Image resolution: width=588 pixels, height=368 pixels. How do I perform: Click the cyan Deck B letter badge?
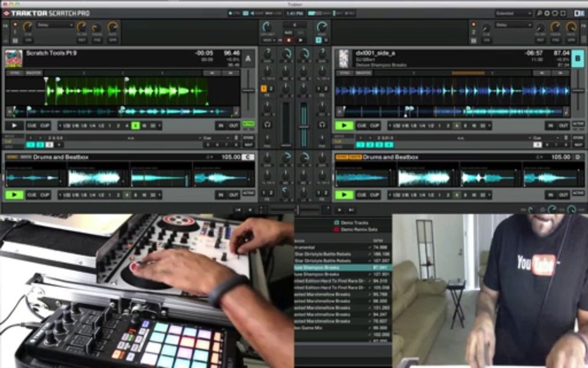(x=577, y=59)
